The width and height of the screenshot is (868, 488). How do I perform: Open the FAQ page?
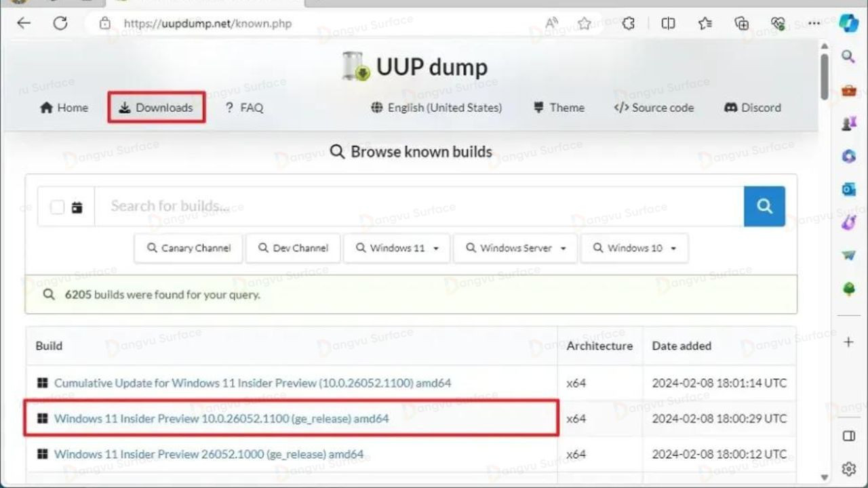pyautogui.click(x=244, y=107)
